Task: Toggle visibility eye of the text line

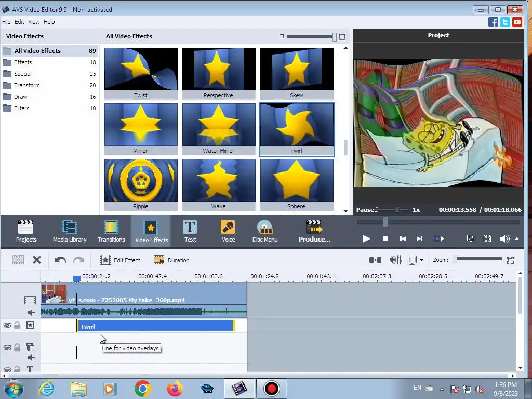Action: click(x=7, y=369)
